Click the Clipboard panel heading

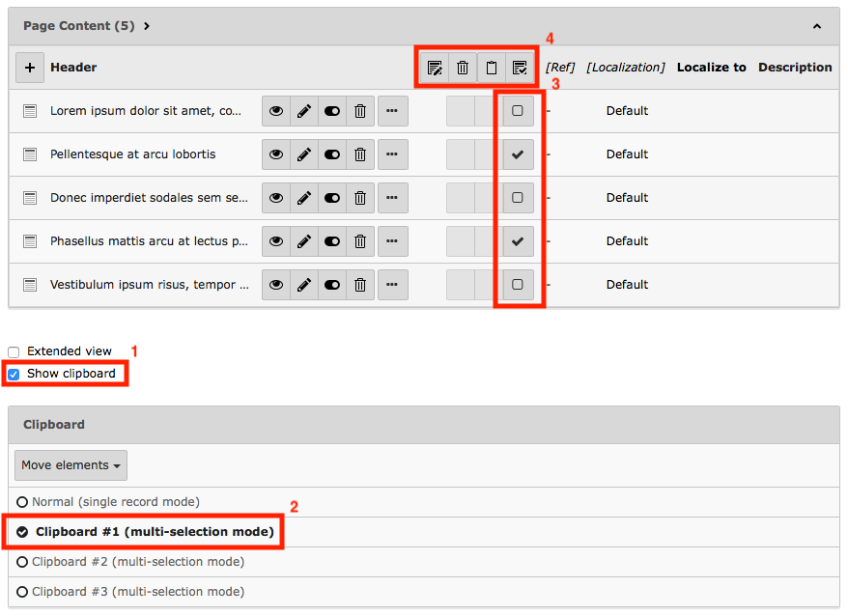pyautogui.click(x=54, y=425)
